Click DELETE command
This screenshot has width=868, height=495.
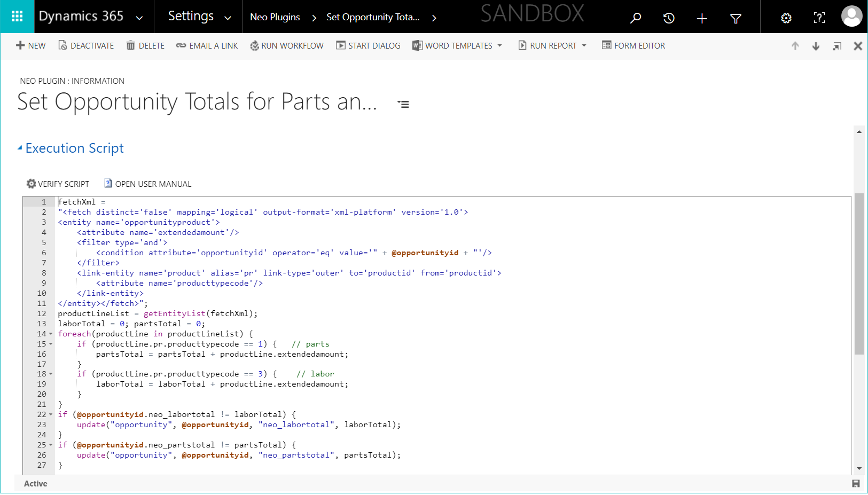[x=145, y=45]
